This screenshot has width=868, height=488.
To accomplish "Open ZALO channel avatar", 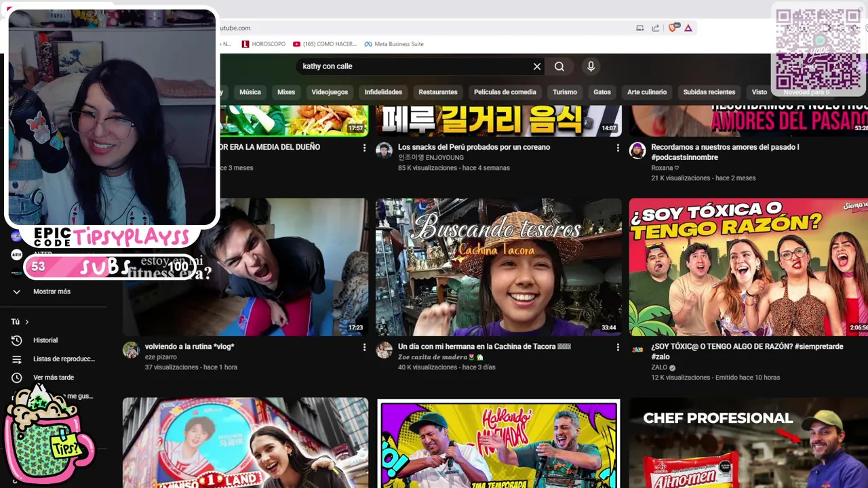I will click(637, 350).
